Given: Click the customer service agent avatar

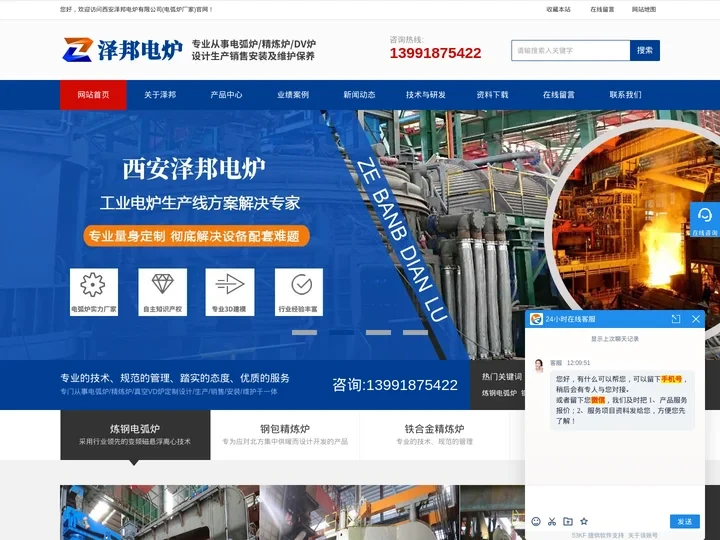Looking at the screenshot, I should point(539,366).
